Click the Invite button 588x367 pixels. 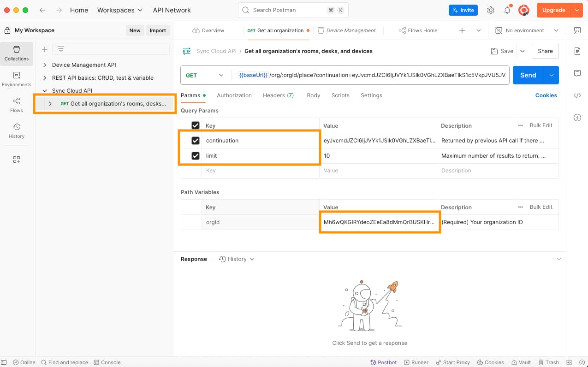click(463, 10)
